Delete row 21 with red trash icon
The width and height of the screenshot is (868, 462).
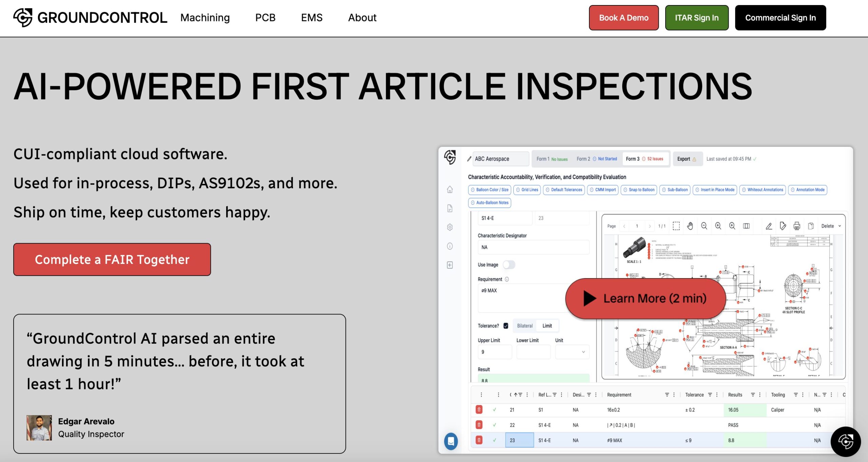click(479, 410)
